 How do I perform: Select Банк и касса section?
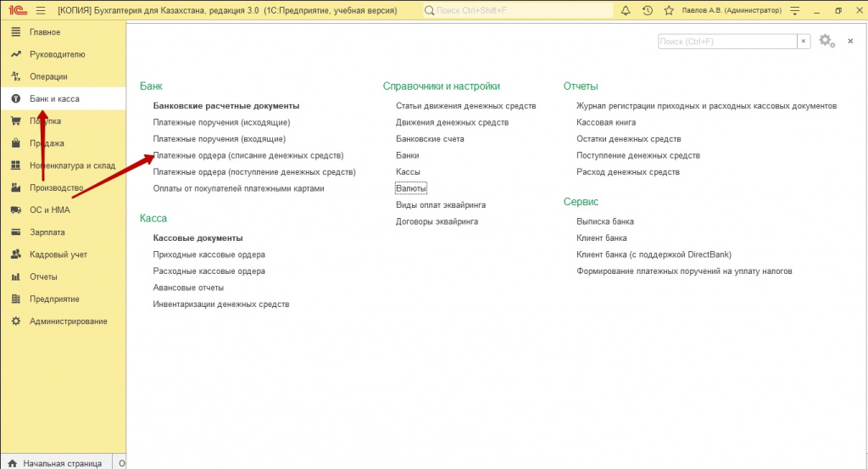[63, 98]
